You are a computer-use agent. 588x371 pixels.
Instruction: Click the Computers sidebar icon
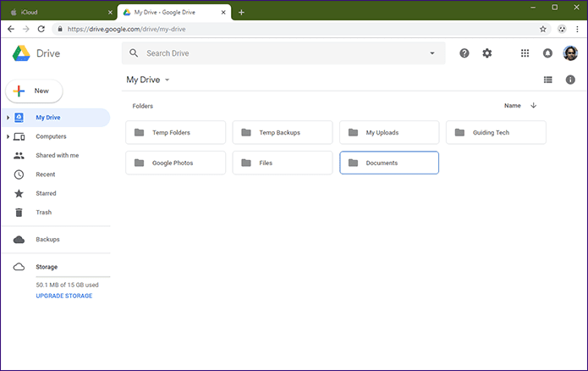click(x=19, y=136)
